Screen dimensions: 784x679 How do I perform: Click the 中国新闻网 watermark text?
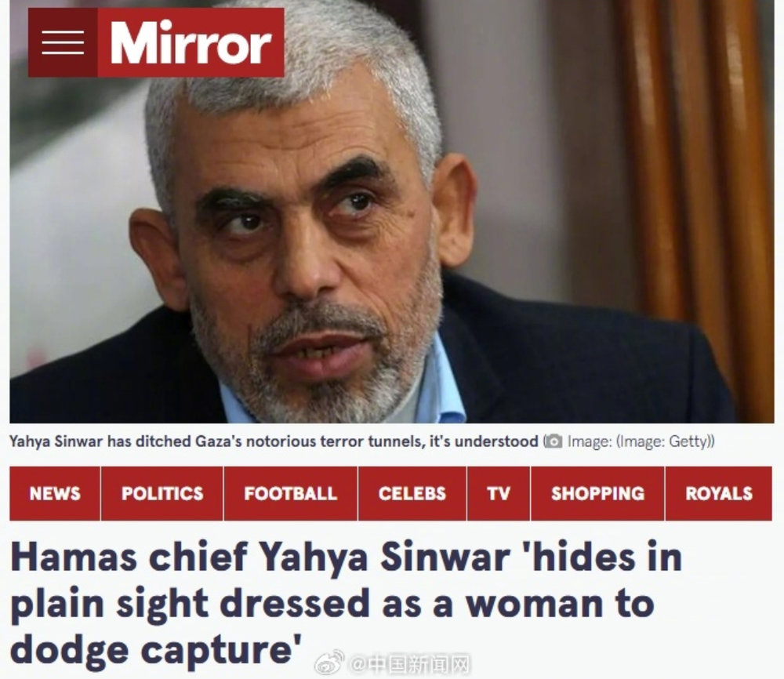point(409,664)
